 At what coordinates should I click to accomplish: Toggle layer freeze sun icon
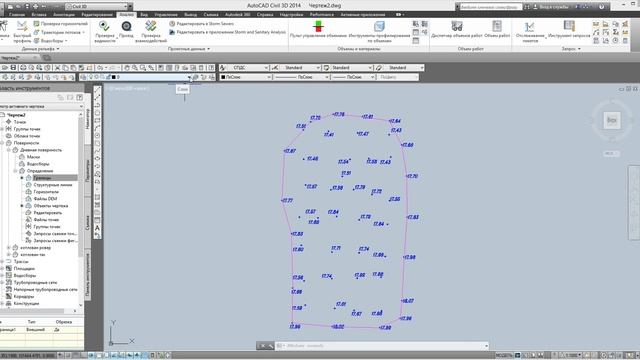(x=97, y=77)
